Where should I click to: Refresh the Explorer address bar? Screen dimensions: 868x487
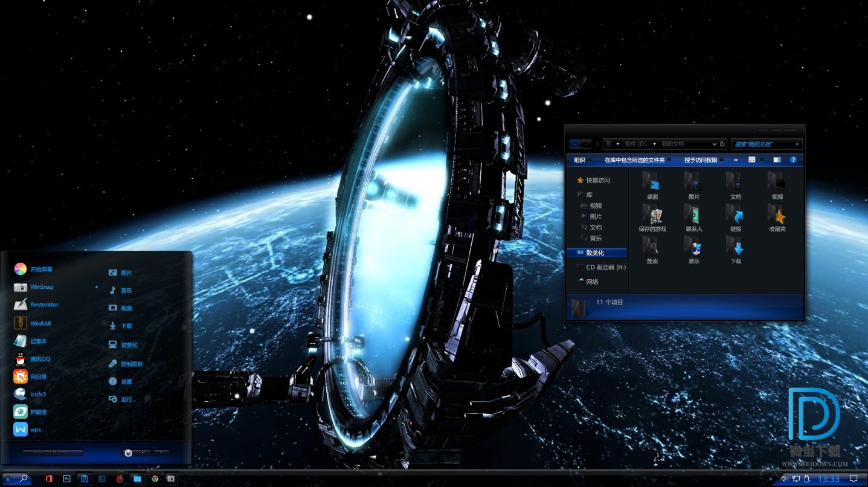coord(722,144)
